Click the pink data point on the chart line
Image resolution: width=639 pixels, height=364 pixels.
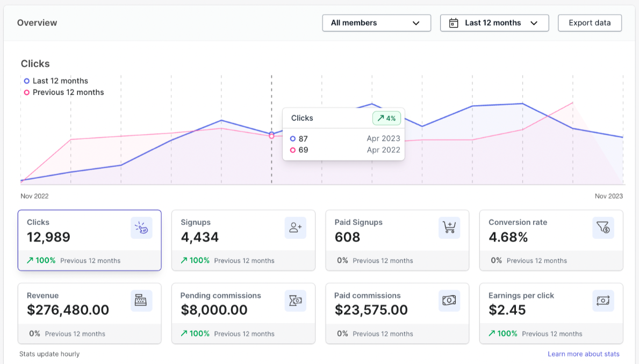271,136
